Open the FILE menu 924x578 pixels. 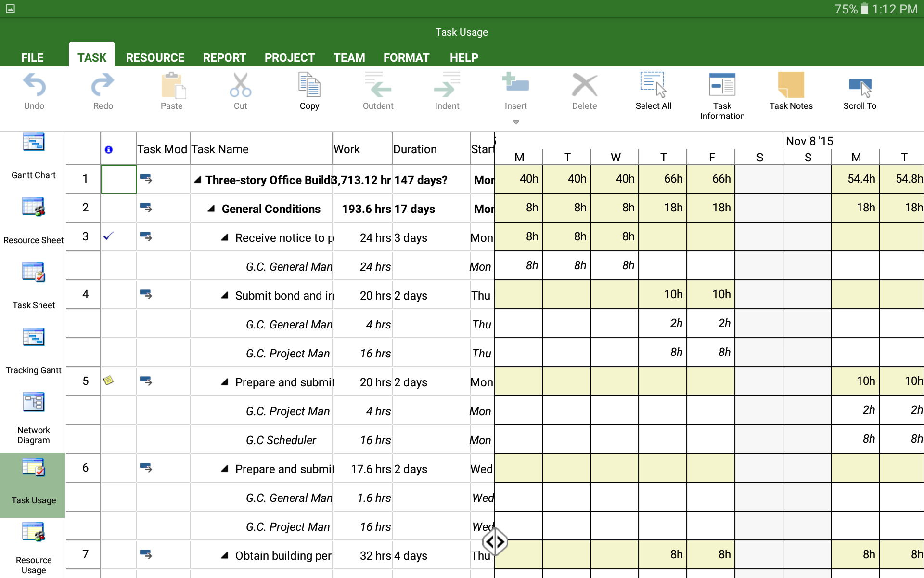(32, 58)
